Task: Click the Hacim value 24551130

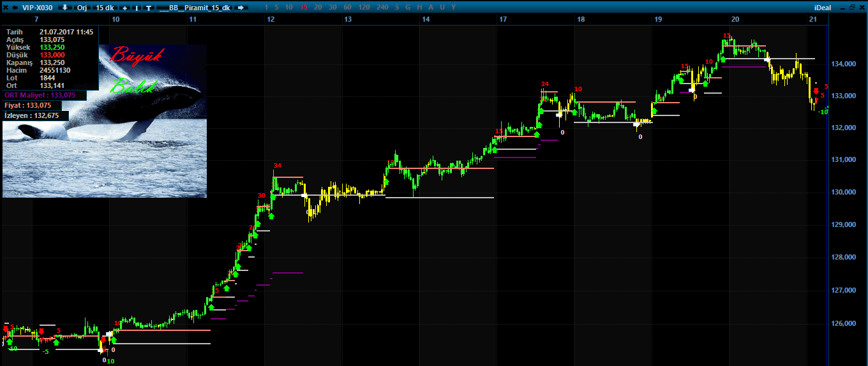Action: (x=55, y=70)
